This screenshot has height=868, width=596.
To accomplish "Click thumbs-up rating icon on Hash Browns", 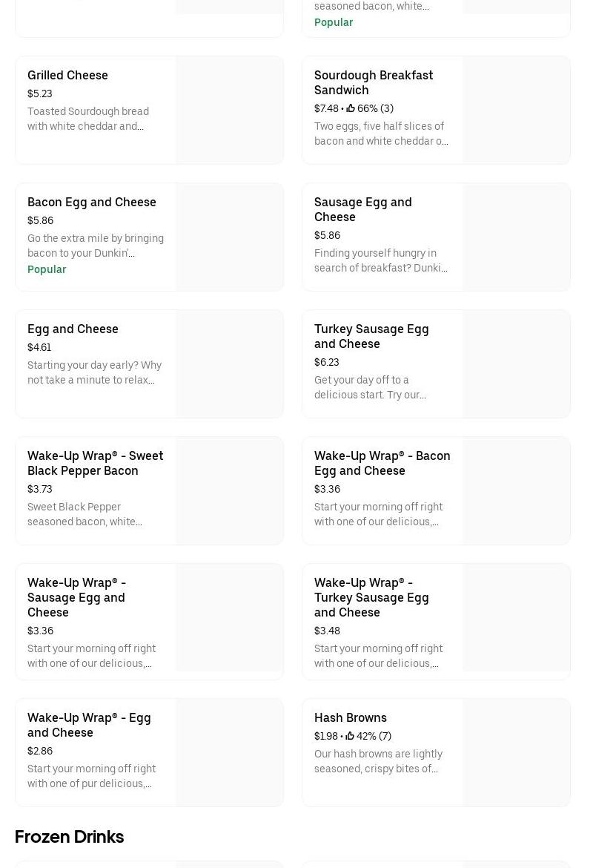I will [350, 737].
